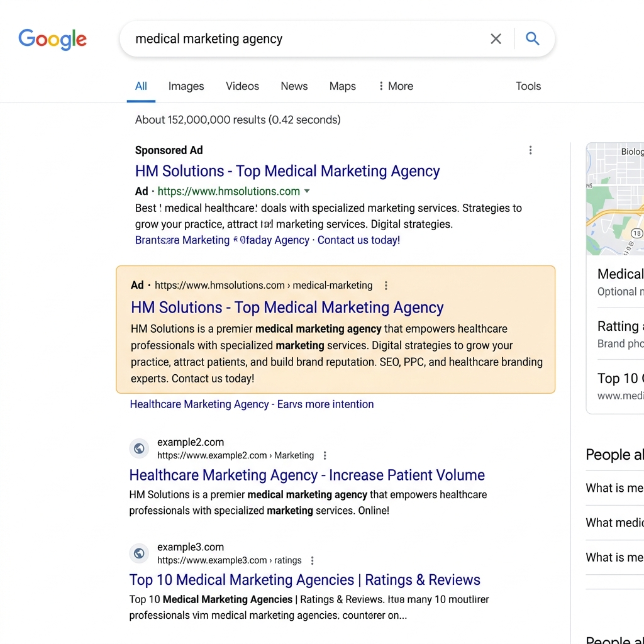644x644 pixels.
Task: Click 'About 152,000,000 results' stats text
Action: click(238, 120)
